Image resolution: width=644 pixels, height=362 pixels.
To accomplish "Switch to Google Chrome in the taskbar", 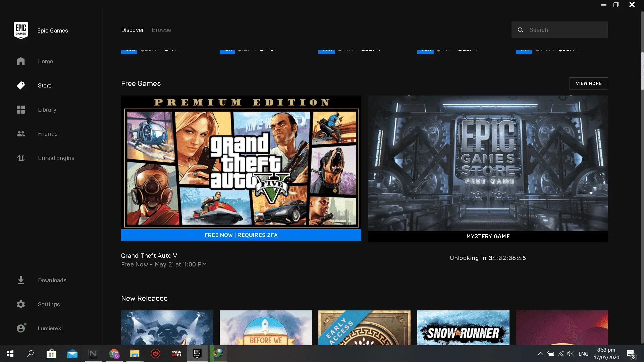I will [114, 354].
